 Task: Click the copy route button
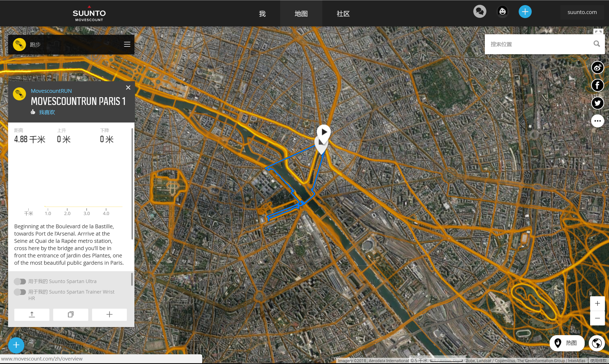click(x=71, y=315)
